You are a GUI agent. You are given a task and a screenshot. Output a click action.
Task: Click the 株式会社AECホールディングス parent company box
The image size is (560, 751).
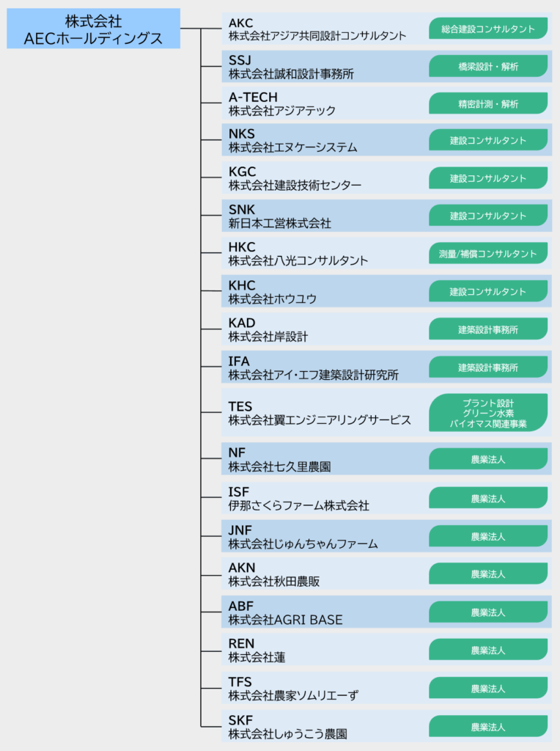pos(93,29)
